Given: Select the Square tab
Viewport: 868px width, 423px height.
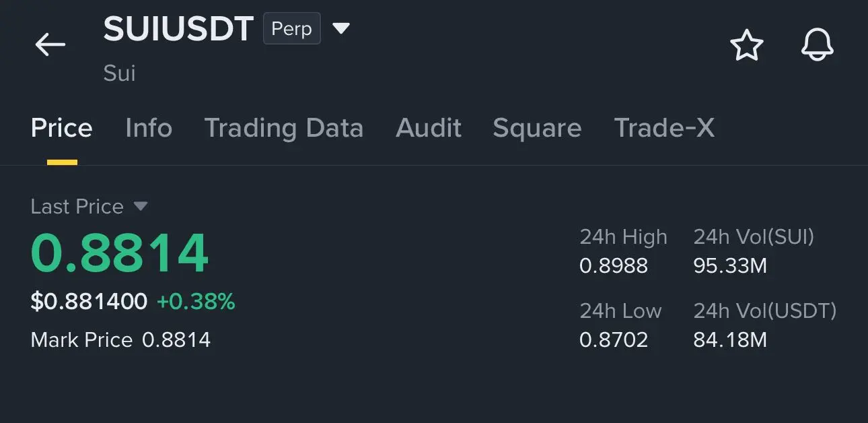Looking at the screenshot, I should (537, 128).
